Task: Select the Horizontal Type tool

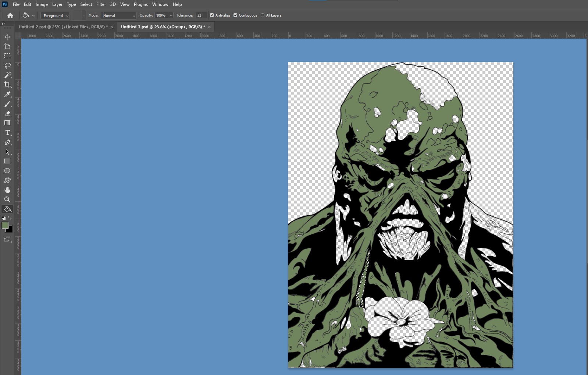Action: click(x=7, y=132)
